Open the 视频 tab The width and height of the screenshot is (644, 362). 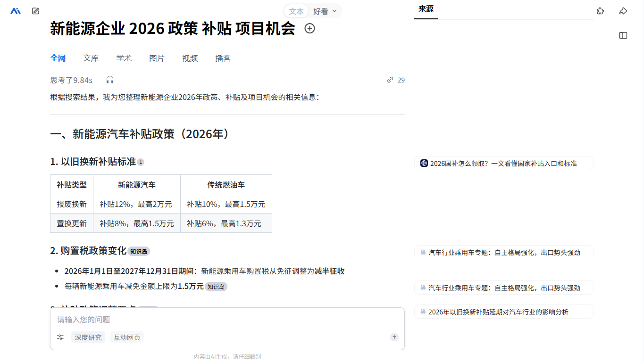coord(190,58)
